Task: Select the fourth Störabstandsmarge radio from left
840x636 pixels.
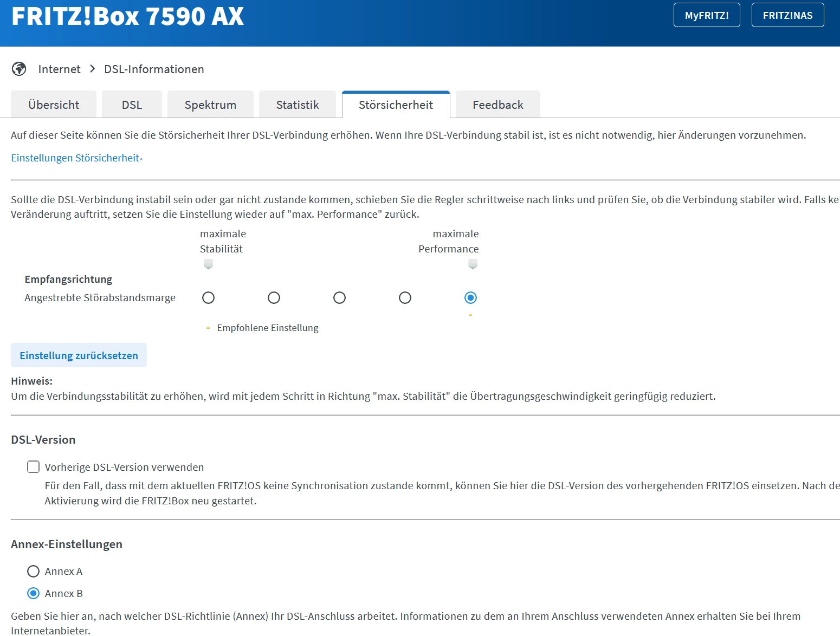Action: click(x=405, y=297)
